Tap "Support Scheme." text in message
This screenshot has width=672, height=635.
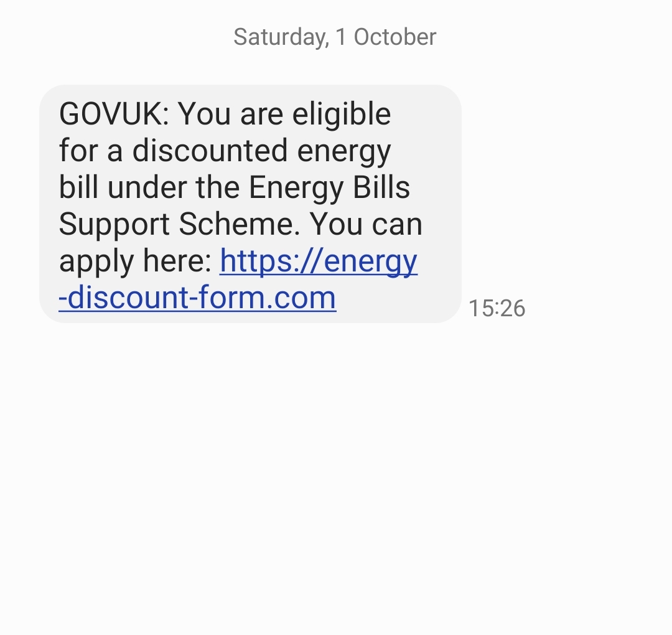pos(179,224)
